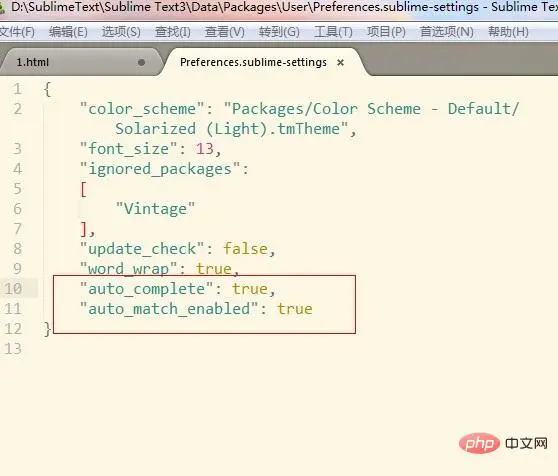The width and height of the screenshot is (558, 476).
Task: Click the false value after update_check
Action: tap(246, 249)
